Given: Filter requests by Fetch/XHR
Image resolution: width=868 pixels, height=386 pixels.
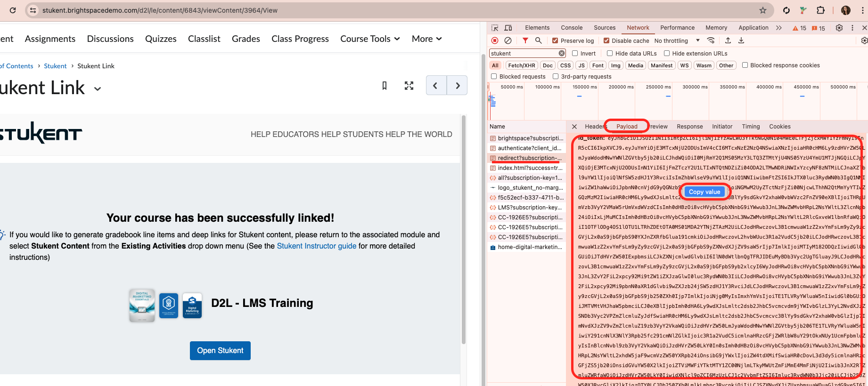Looking at the screenshot, I should point(522,65).
